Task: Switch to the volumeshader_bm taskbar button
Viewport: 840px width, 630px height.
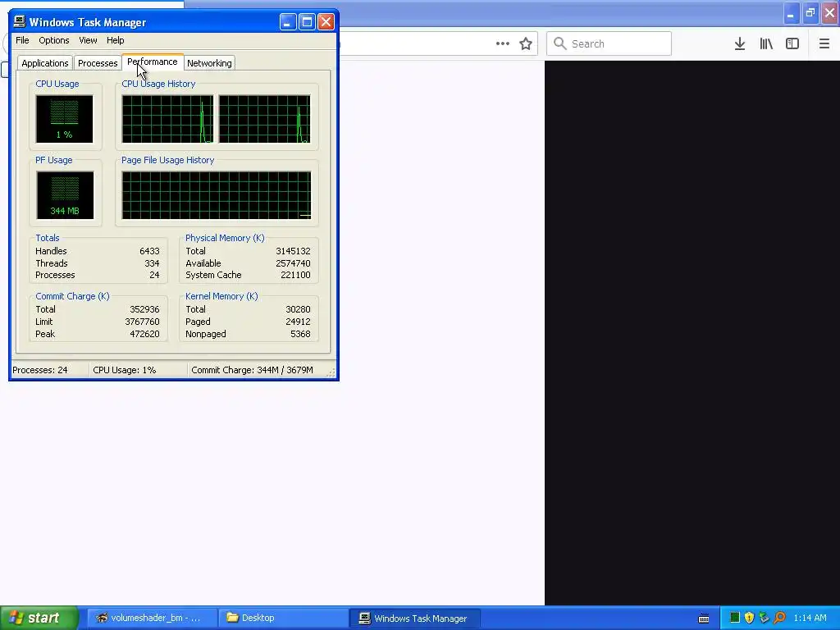Action: (153, 618)
